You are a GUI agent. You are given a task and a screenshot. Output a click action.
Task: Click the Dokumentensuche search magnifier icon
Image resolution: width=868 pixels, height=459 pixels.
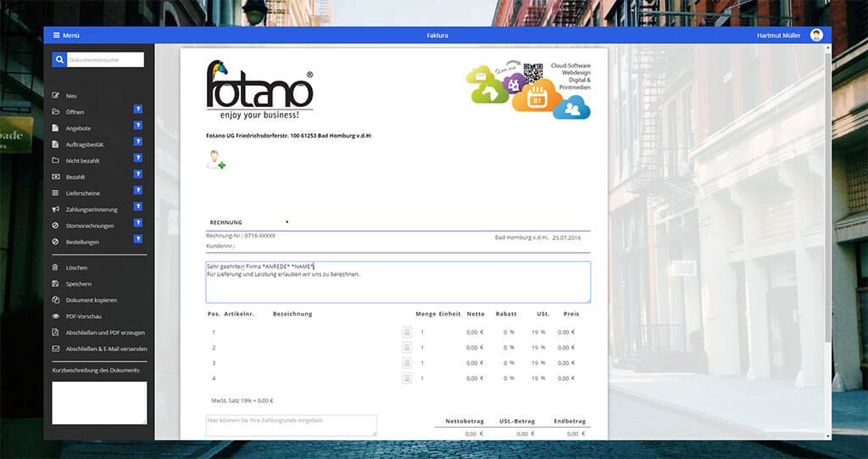[59, 59]
